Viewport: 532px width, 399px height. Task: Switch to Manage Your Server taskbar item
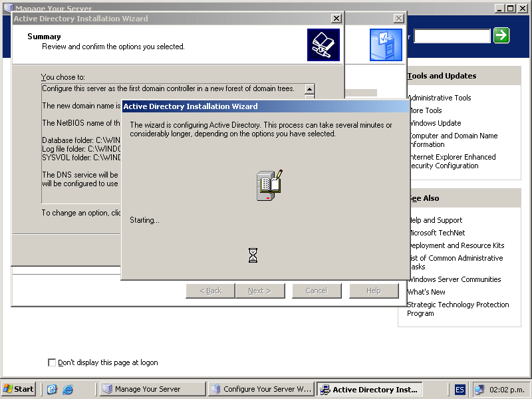(152, 390)
